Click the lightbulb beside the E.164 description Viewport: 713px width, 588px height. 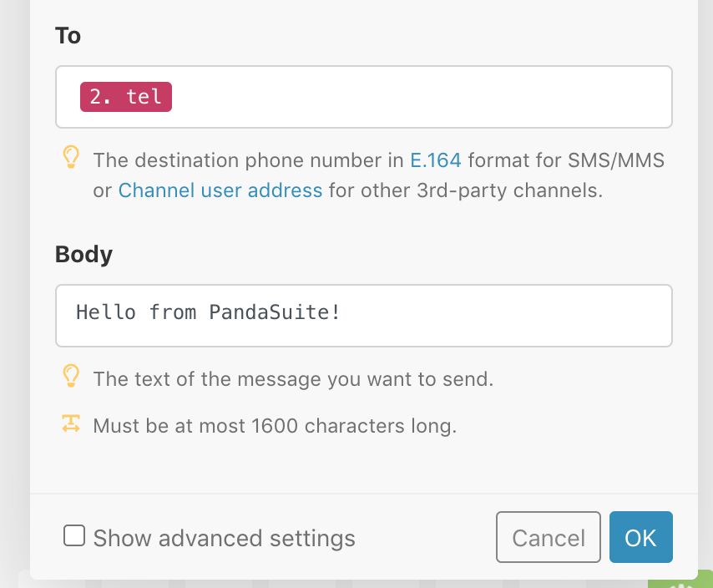[71, 156]
